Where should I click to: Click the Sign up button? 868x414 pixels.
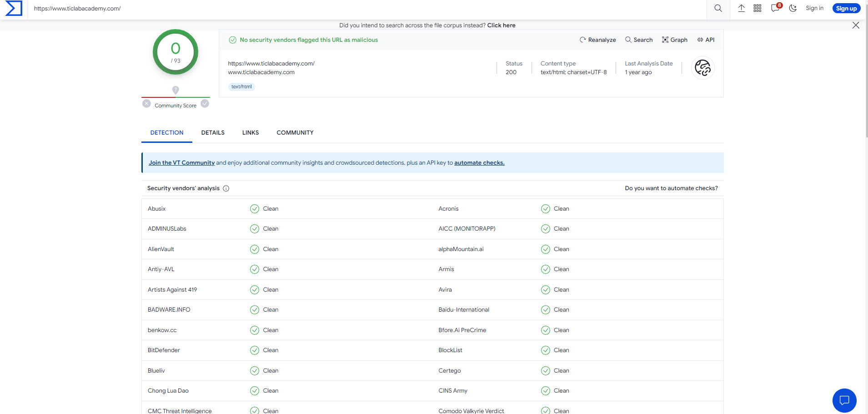click(x=846, y=8)
